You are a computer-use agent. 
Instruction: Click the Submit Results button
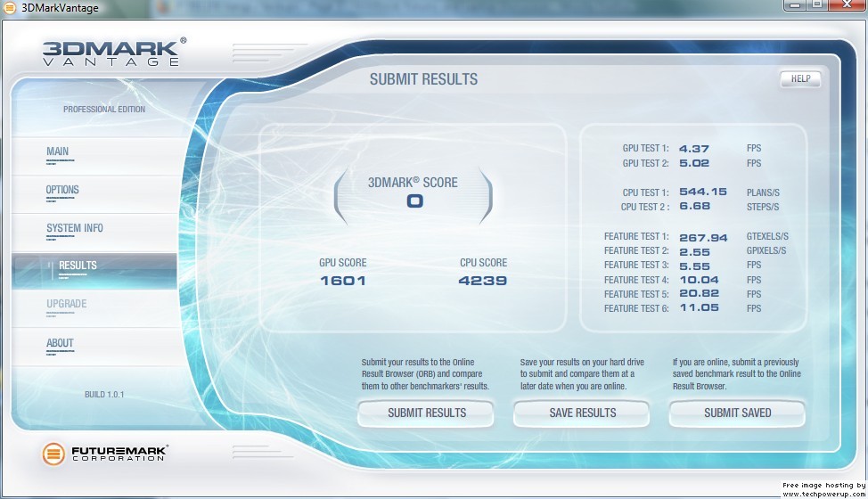point(426,413)
